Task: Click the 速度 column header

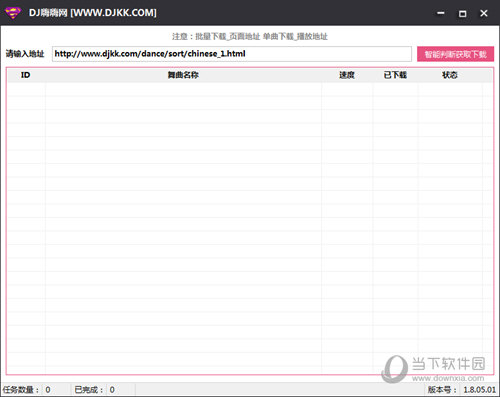Action: coord(347,75)
